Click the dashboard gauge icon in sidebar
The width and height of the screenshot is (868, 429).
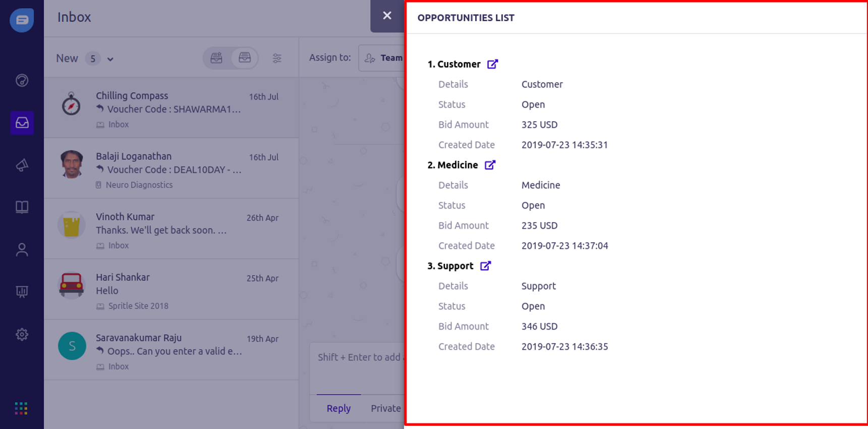tap(22, 80)
